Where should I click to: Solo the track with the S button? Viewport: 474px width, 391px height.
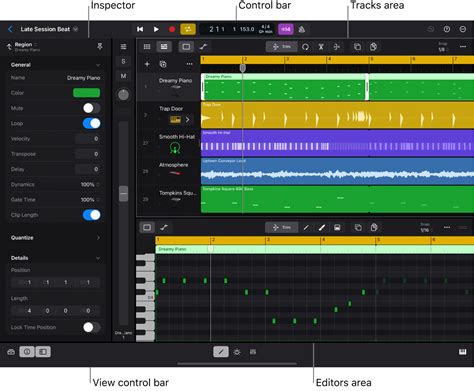point(123,61)
